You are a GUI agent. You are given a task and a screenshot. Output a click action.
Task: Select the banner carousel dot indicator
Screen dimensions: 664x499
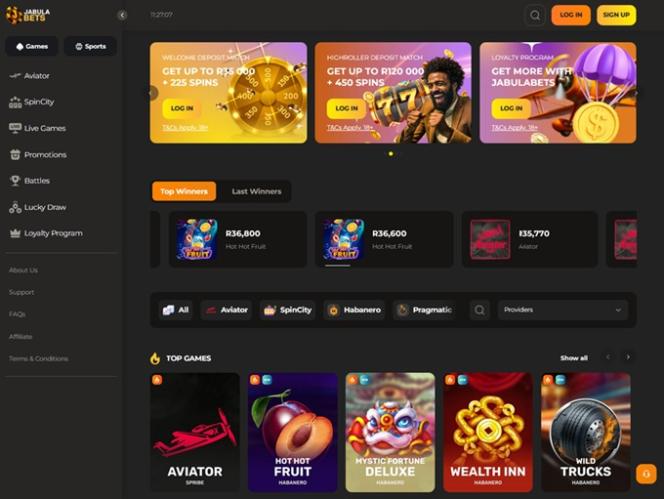point(390,154)
